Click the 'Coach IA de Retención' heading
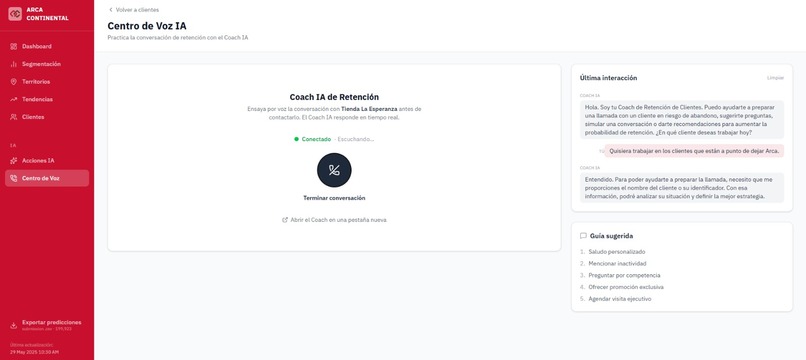806x360 pixels. pos(334,97)
